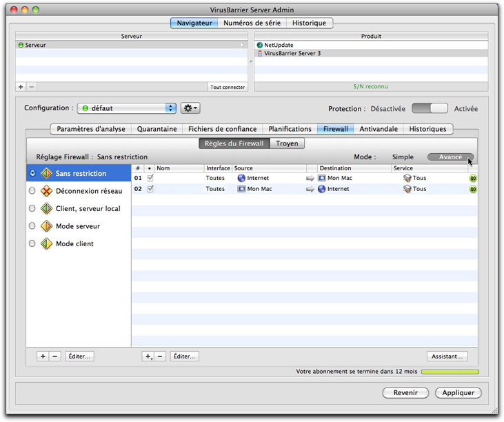Click the green status dot next to Serveur

click(x=21, y=45)
